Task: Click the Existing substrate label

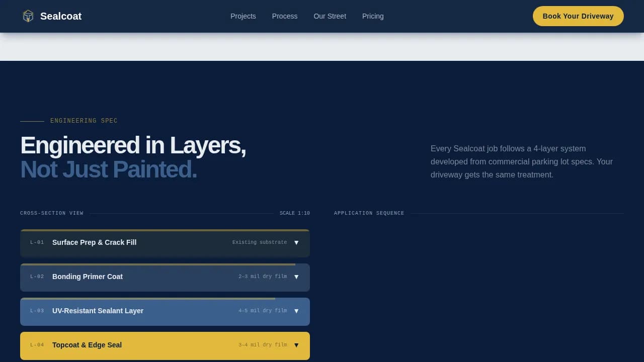Action: [260, 242]
